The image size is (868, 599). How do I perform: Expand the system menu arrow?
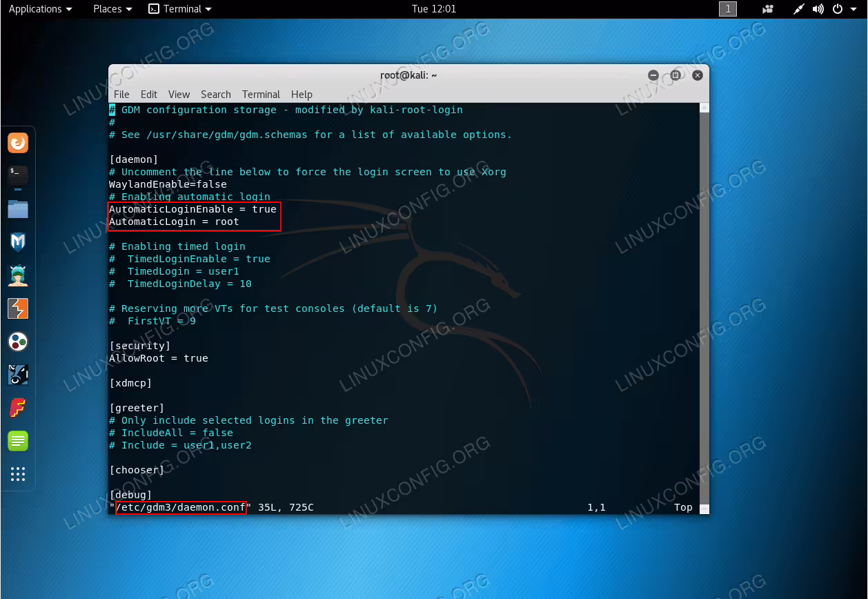[854, 9]
